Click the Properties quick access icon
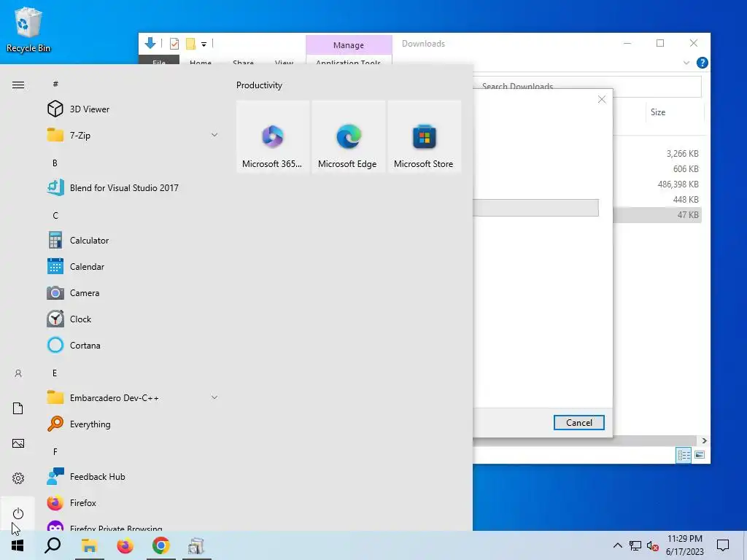 174,44
